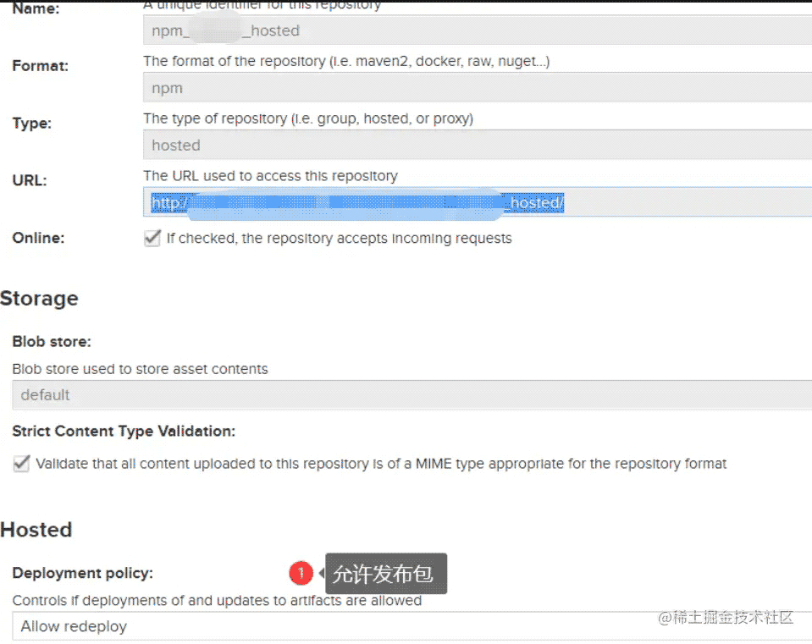Screen dimensions: 812x644
Task: Click the Online label text
Action: (x=38, y=238)
